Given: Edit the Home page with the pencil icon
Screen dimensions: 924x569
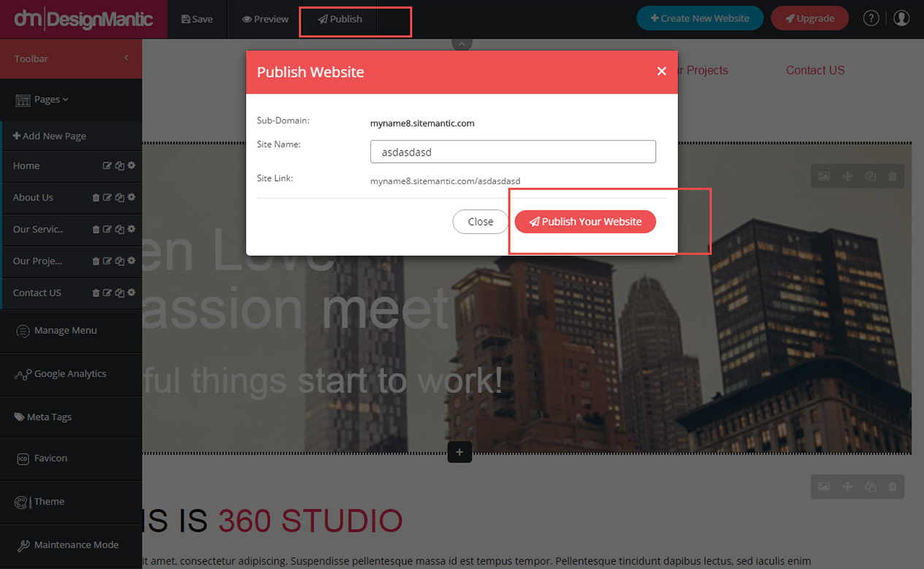Looking at the screenshot, I should (x=107, y=166).
